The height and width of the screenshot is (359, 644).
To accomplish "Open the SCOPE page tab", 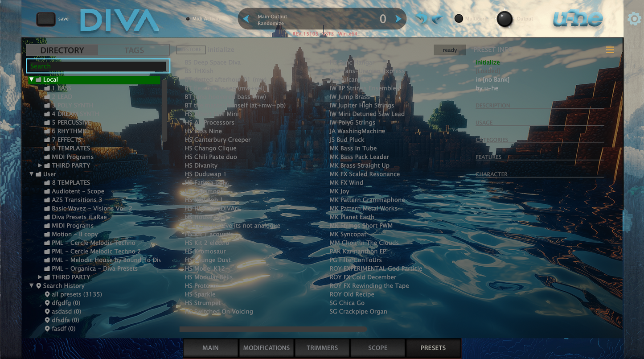I will point(378,348).
